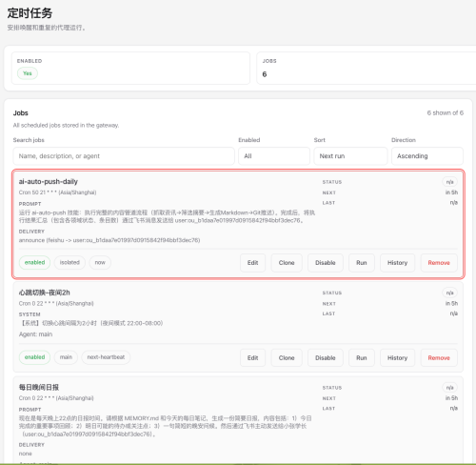Click the main tag on 心跳切换-夜间2h job

(x=66, y=357)
